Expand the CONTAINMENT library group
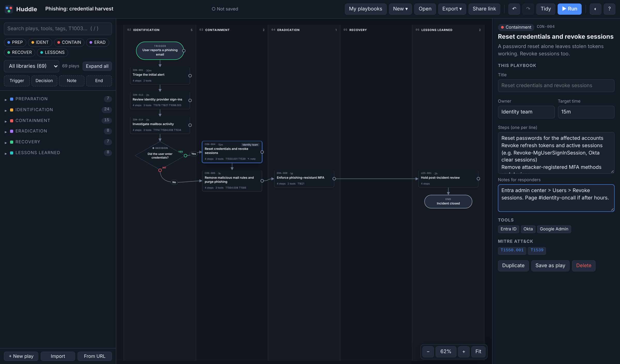 coord(58,121)
